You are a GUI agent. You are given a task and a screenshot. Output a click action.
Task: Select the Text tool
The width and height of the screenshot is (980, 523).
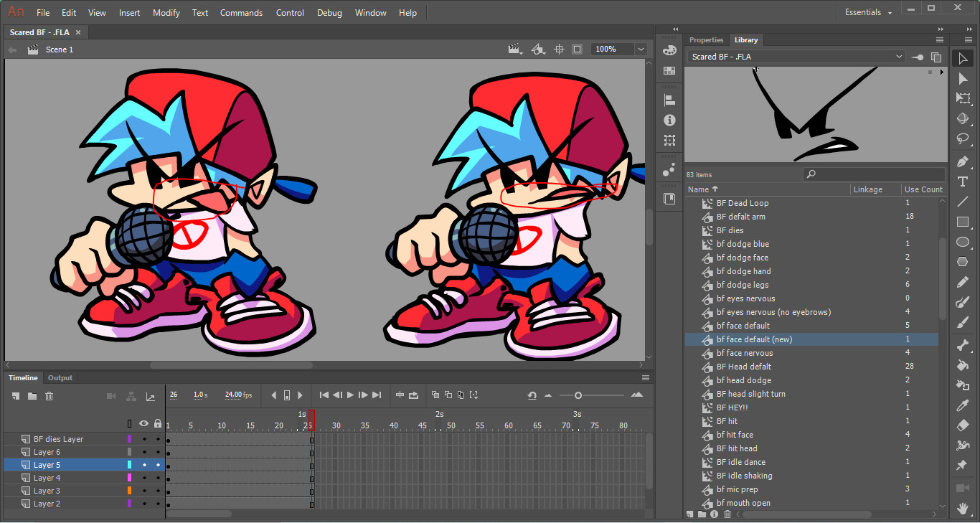(963, 182)
